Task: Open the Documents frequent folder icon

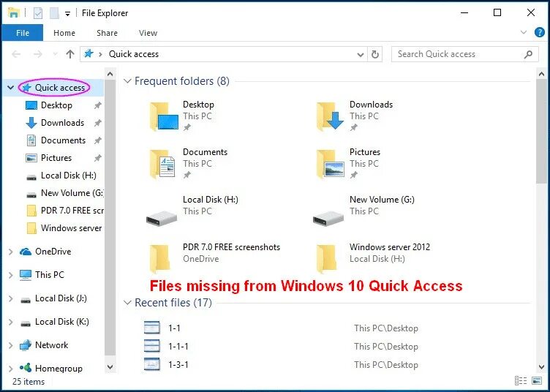Action: coord(162,164)
